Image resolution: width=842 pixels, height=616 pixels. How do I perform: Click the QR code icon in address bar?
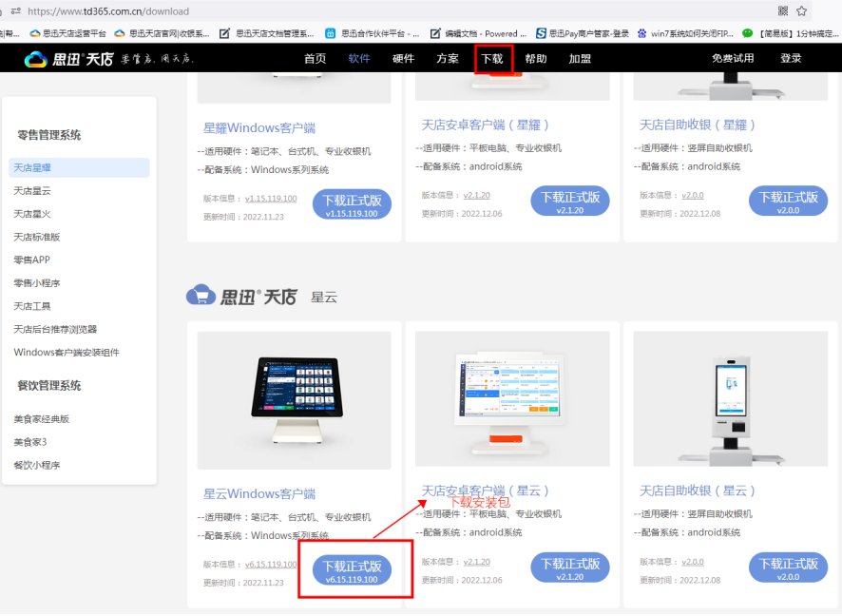783,10
